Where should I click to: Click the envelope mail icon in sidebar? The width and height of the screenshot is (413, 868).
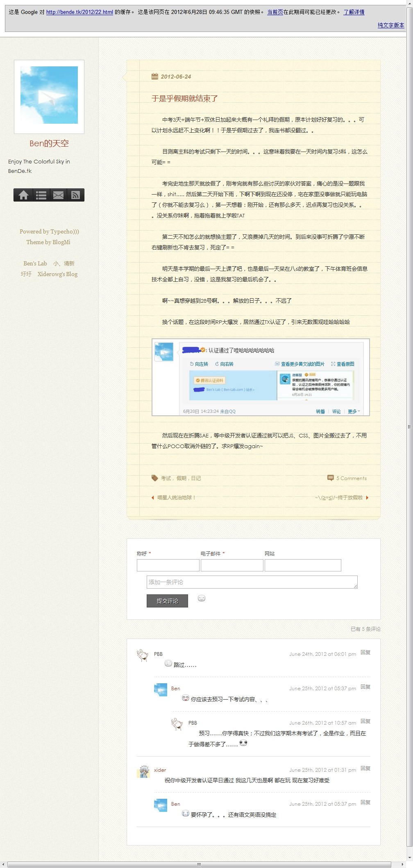(58, 195)
